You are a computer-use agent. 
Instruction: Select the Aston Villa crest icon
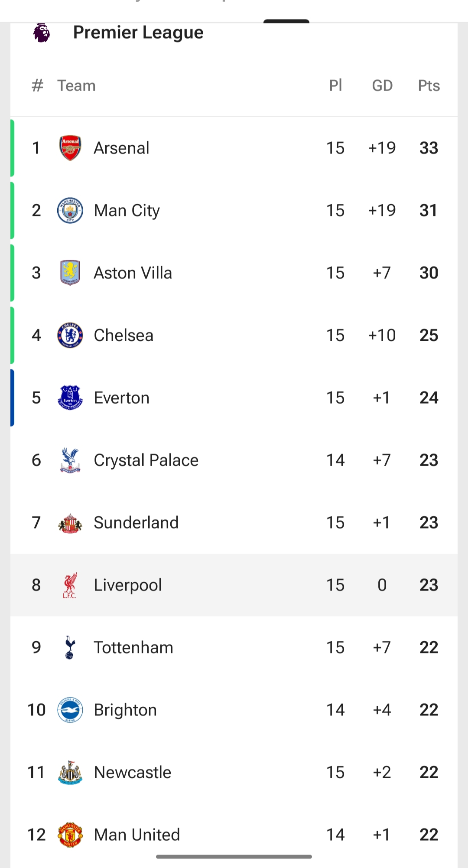[x=70, y=273]
